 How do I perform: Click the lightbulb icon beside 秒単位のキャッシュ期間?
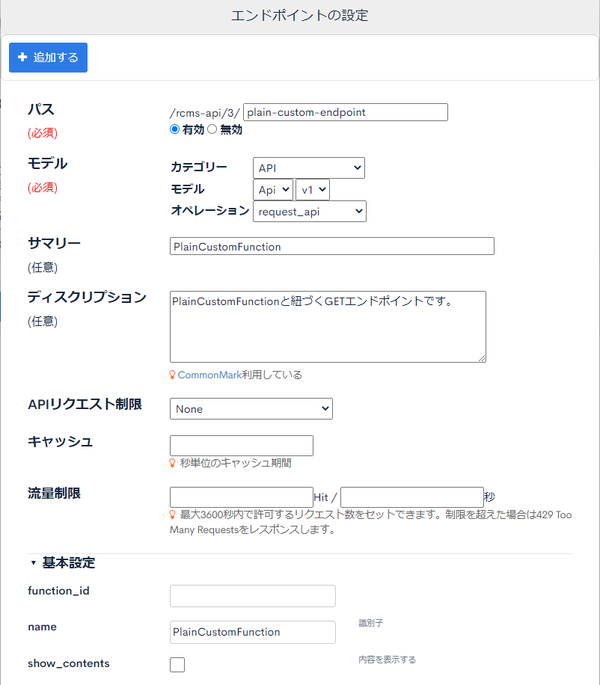pos(173,463)
